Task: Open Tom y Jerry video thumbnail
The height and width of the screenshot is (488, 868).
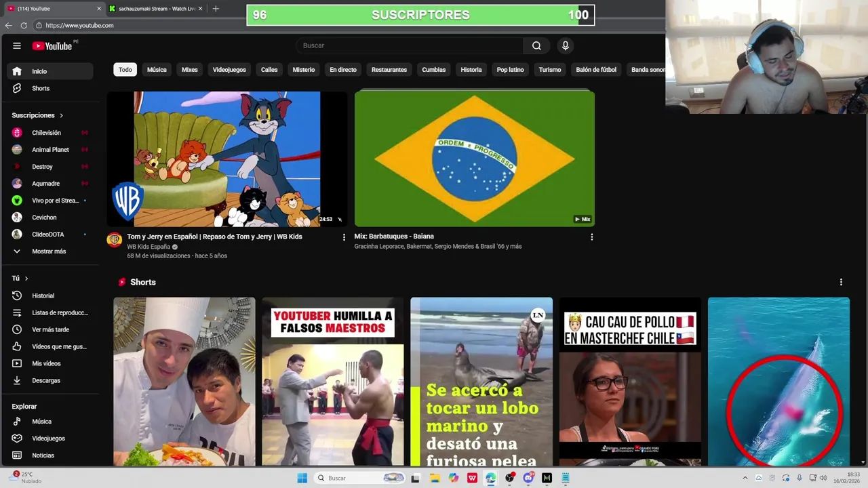Action: (227, 159)
